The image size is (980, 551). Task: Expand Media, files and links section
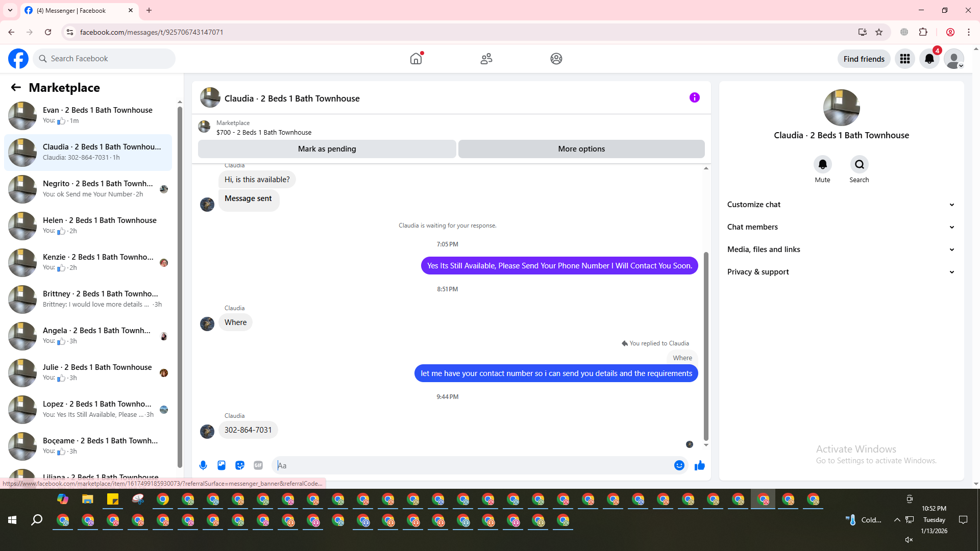841,249
